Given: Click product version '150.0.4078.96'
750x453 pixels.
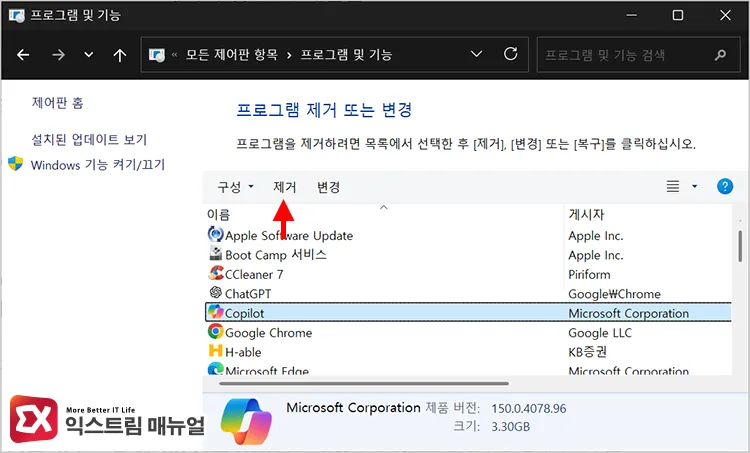Looking at the screenshot, I should tap(529, 409).
